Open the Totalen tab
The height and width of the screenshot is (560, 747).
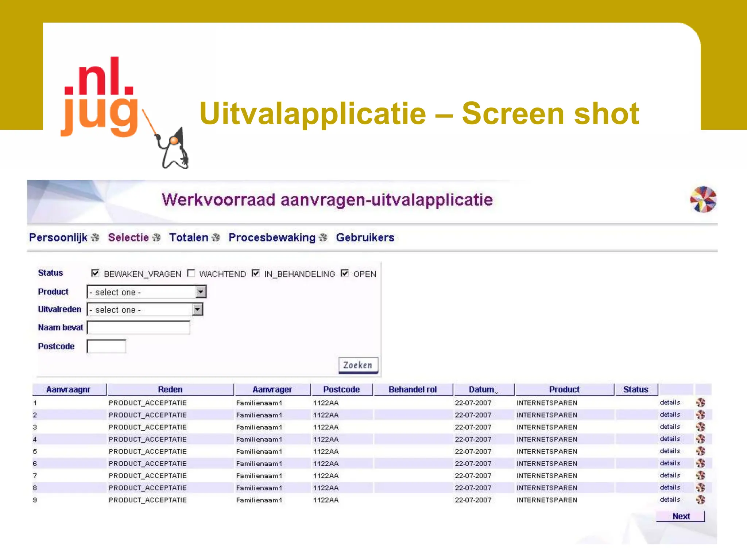189,238
